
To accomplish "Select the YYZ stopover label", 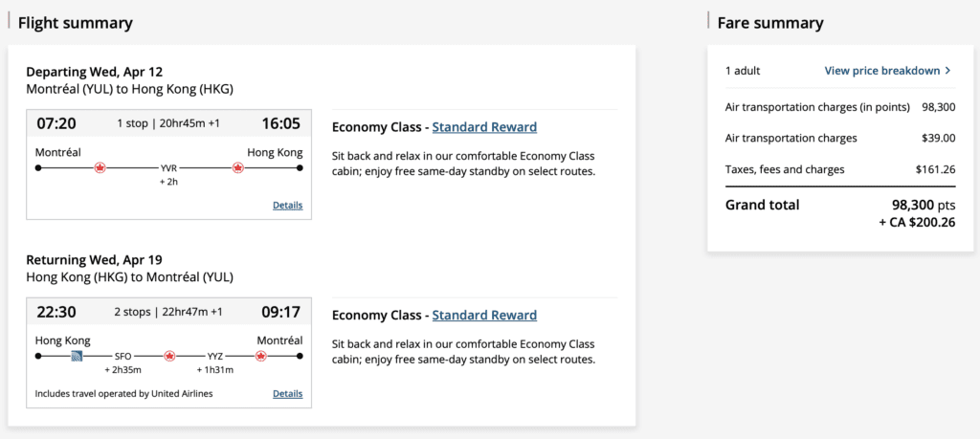I will tap(215, 356).
